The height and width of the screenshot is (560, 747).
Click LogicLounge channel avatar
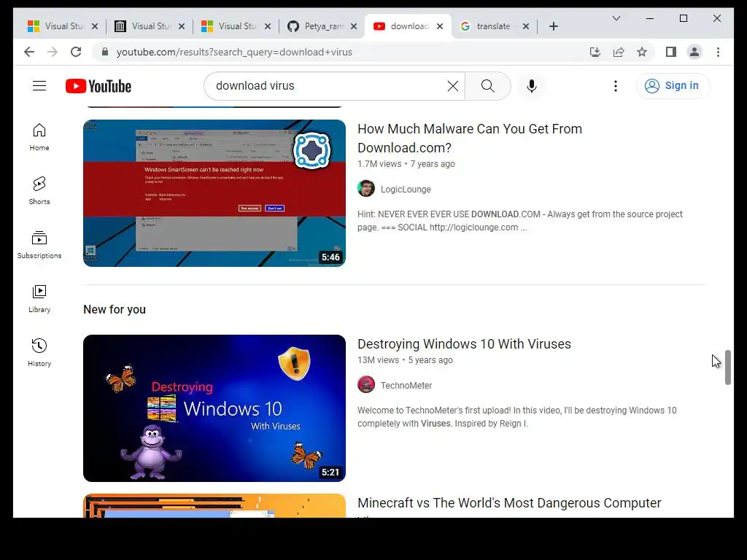(x=366, y=189)
